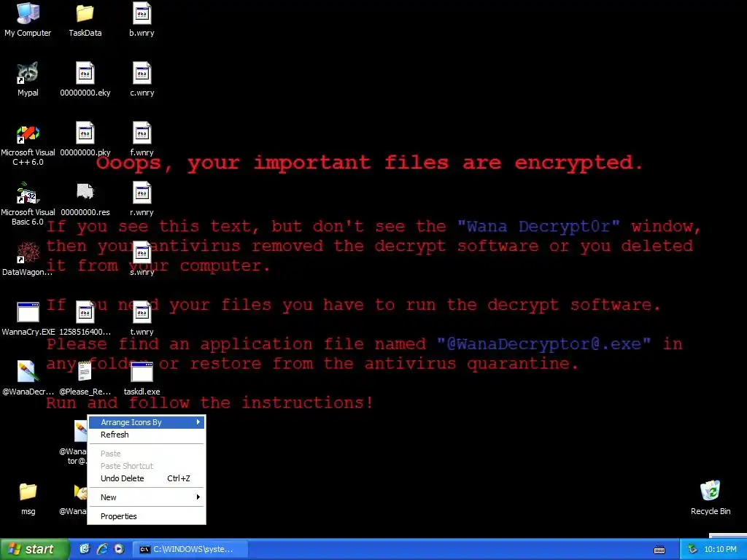Click the Mypal browser shortcut

click(28, 79)
